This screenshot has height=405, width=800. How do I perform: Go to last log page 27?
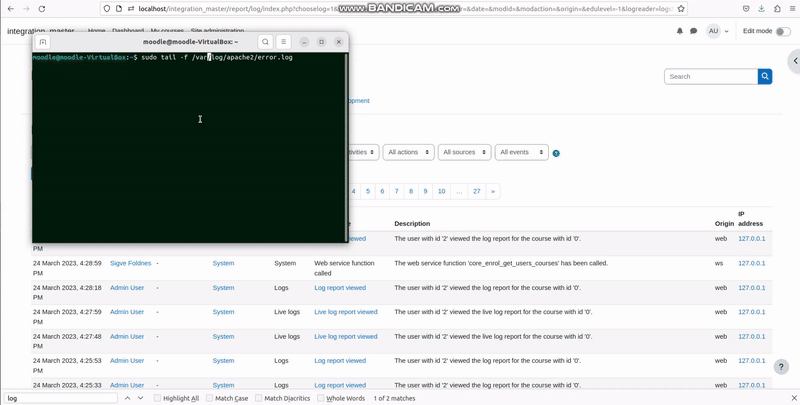[477, 191]
